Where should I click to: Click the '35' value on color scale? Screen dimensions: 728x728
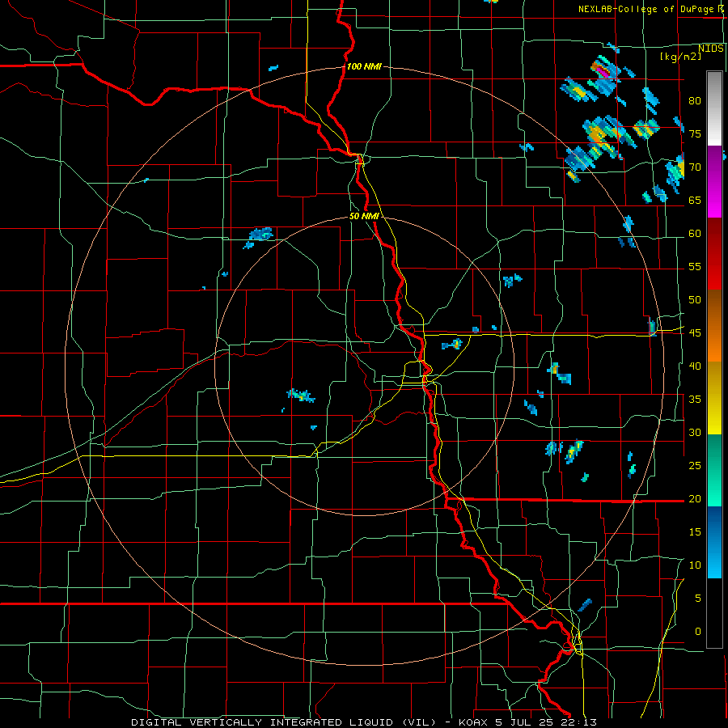click(x=695, y=400)
